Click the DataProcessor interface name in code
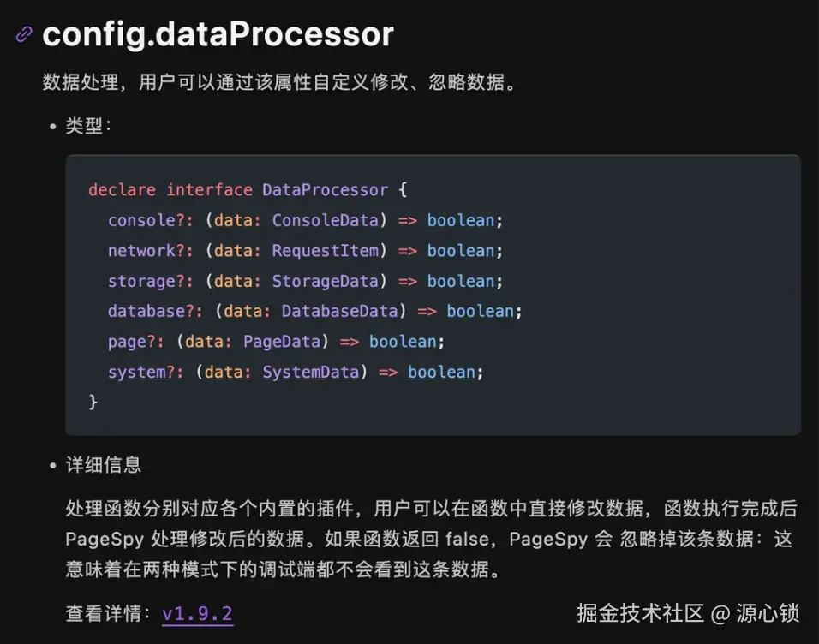 325,190
